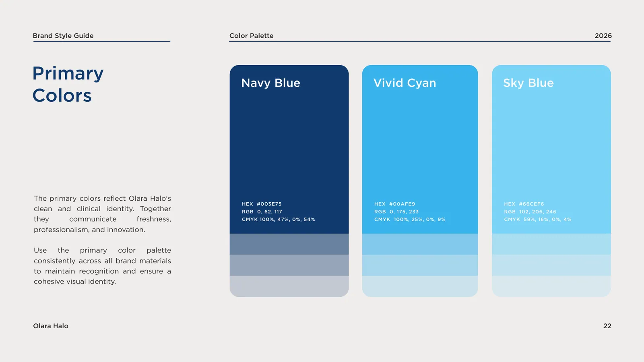Image resolution: width=644 pixels, height=362 pixels.
Task: Click the 'Sky Blue' title text
Action: tap(528, 83)
